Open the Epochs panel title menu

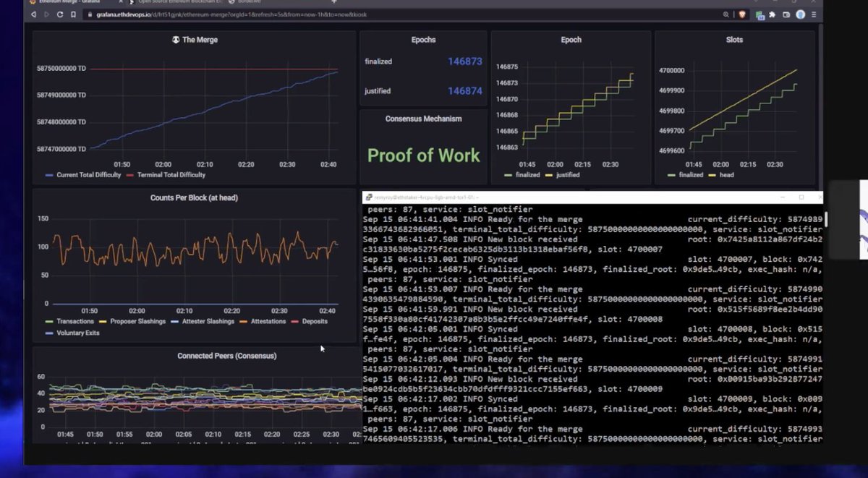[x=424, y=40]
